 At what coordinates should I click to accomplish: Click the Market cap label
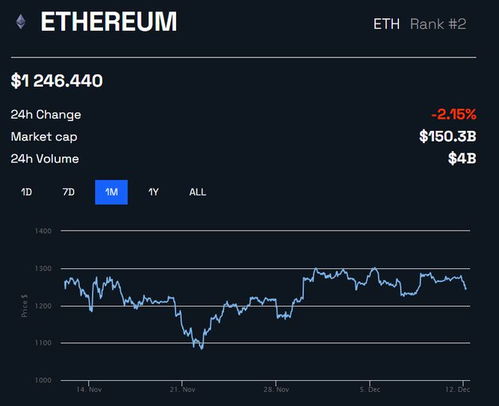point(44,137)
